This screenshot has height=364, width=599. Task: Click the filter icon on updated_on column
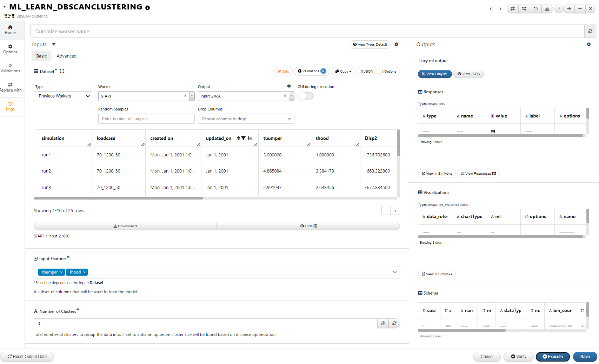pyautogui.click(x=244, y=138)
